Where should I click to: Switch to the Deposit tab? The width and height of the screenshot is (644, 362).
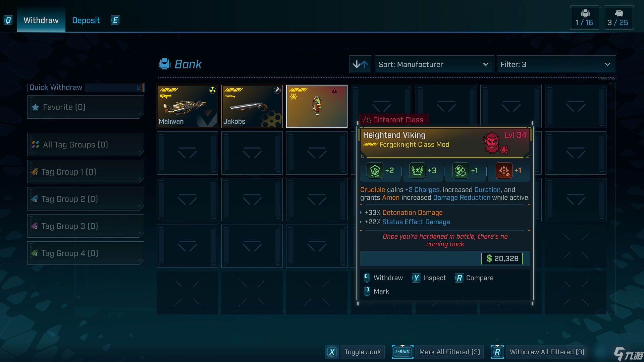(86, 20)
